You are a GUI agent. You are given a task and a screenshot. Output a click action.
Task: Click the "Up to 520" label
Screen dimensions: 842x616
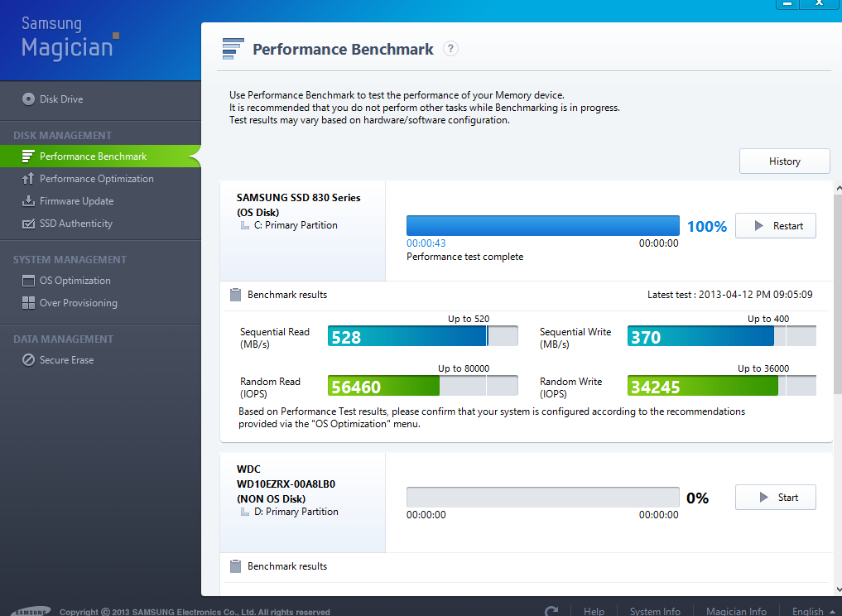[469, 319]
